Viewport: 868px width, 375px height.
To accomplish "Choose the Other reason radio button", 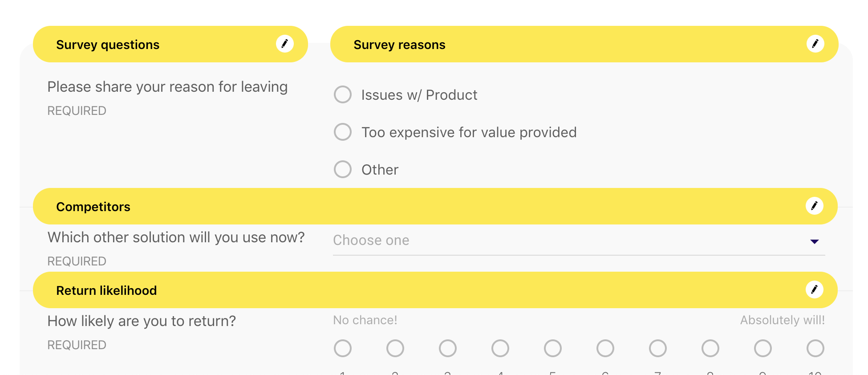I will (343, 169).
